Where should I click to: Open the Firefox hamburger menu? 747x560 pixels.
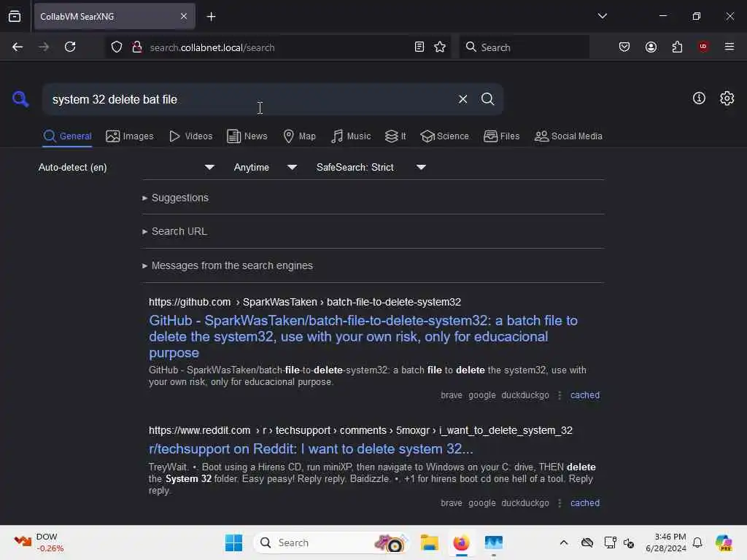(729, 47)
